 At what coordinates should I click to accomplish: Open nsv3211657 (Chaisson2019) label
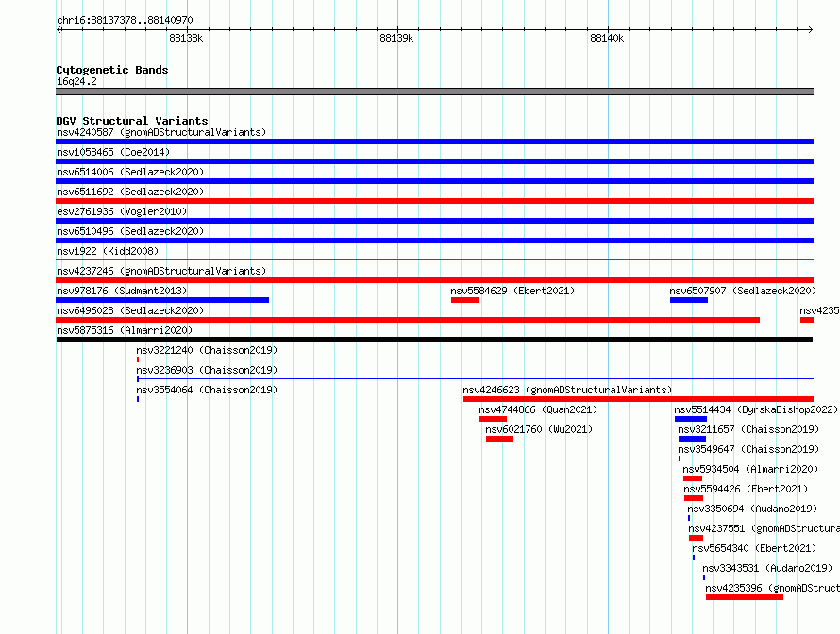tap(748, 429)
